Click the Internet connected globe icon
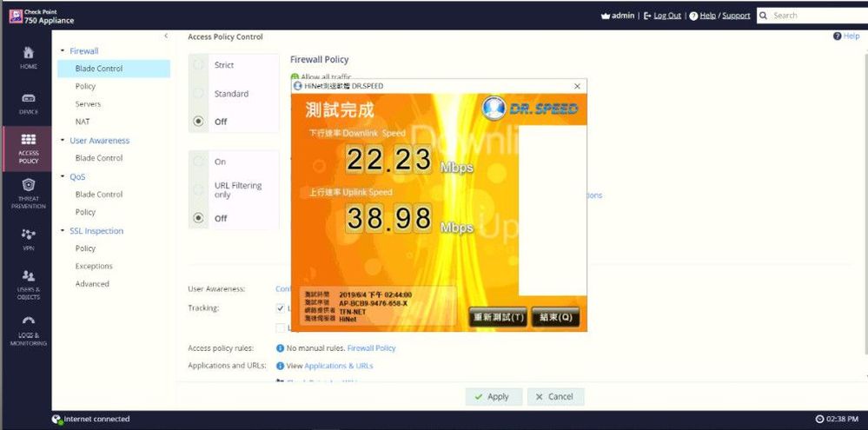Image resolution: width=868 pixels, height=430 pixels. coord(56,420)
